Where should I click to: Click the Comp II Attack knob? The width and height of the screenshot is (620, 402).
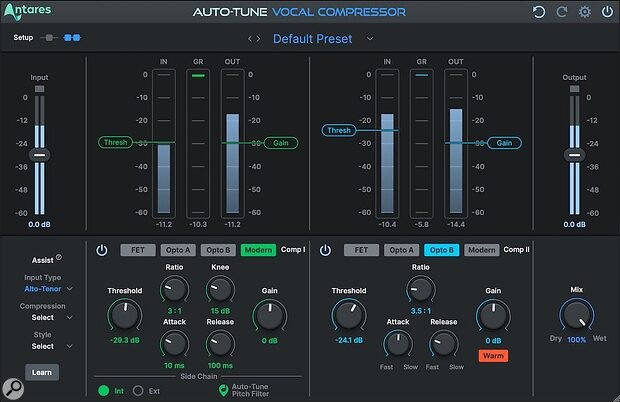point(398,344)
